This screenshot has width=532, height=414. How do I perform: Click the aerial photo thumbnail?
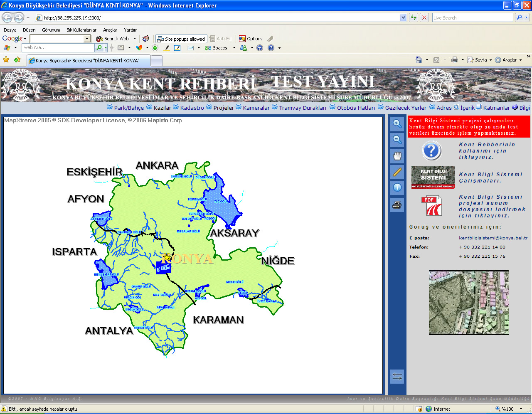pos(469,302)
